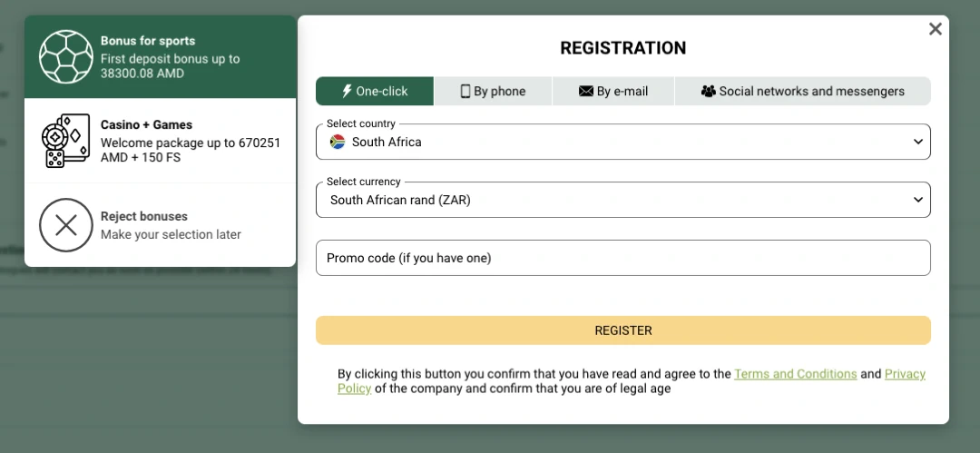Expand currency list via chevron arrow
Viewport: 980px width, 453px height.
[918, 200]
